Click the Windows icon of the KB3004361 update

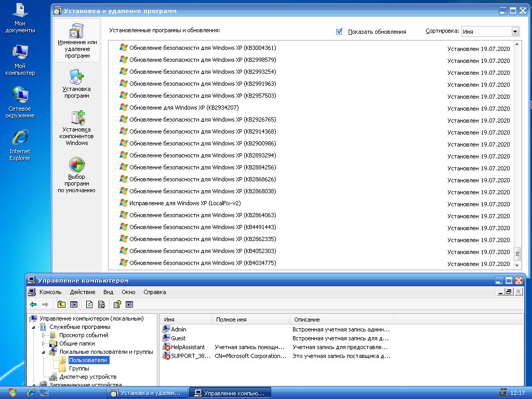tap(124, 47)
